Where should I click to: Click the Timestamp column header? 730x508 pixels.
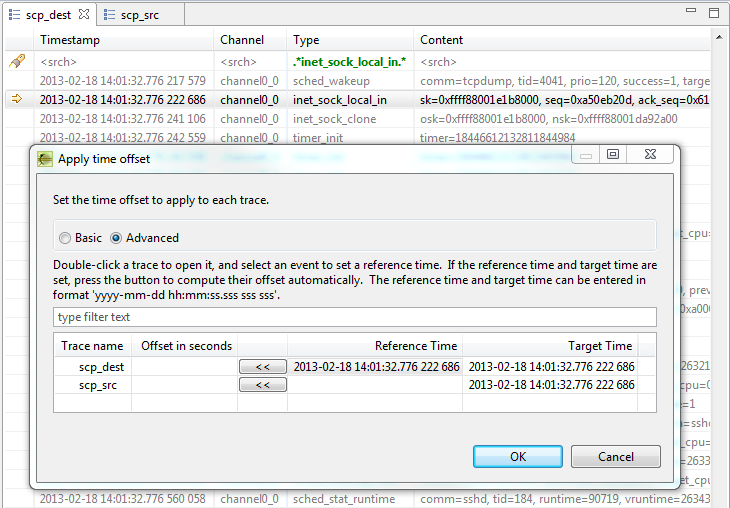(125, 40)
